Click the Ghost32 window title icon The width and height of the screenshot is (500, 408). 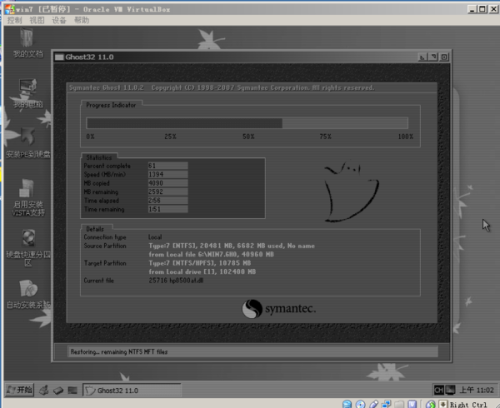59,57
